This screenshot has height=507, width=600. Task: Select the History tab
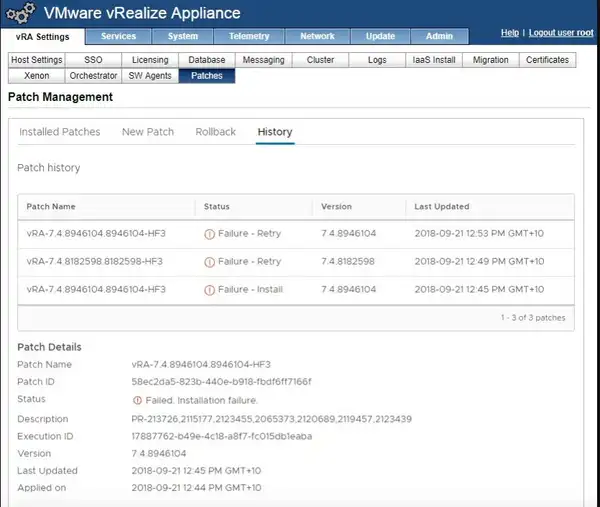(275, 132)
